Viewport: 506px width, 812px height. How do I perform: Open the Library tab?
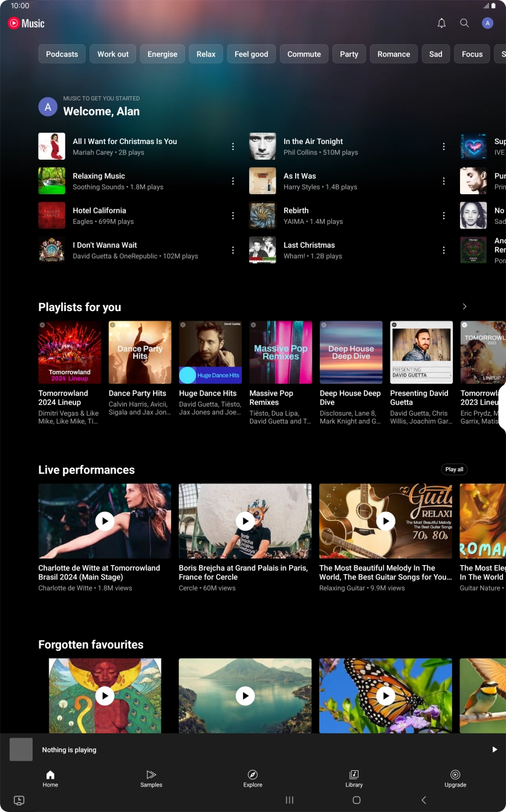click(x=354, y=778)
